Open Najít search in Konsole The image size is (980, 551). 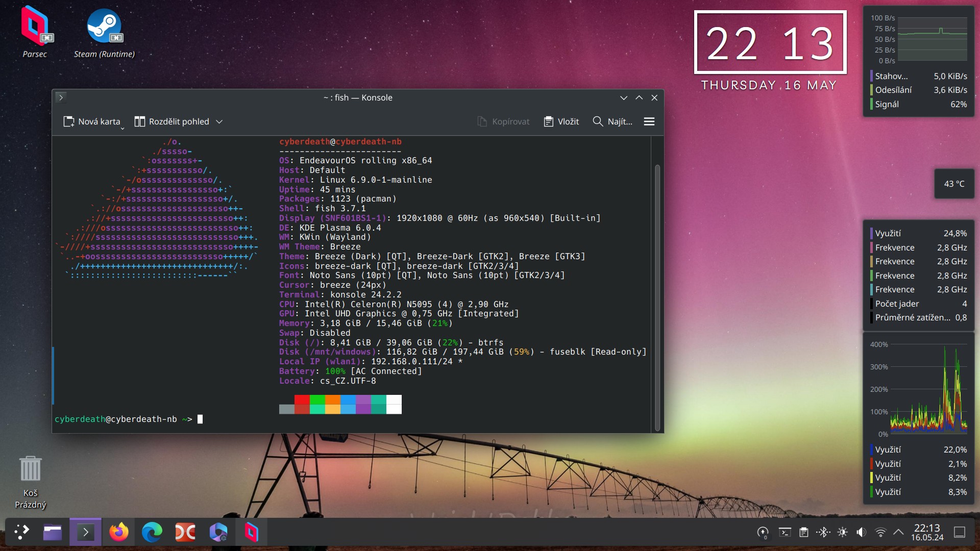coord(612,121)
